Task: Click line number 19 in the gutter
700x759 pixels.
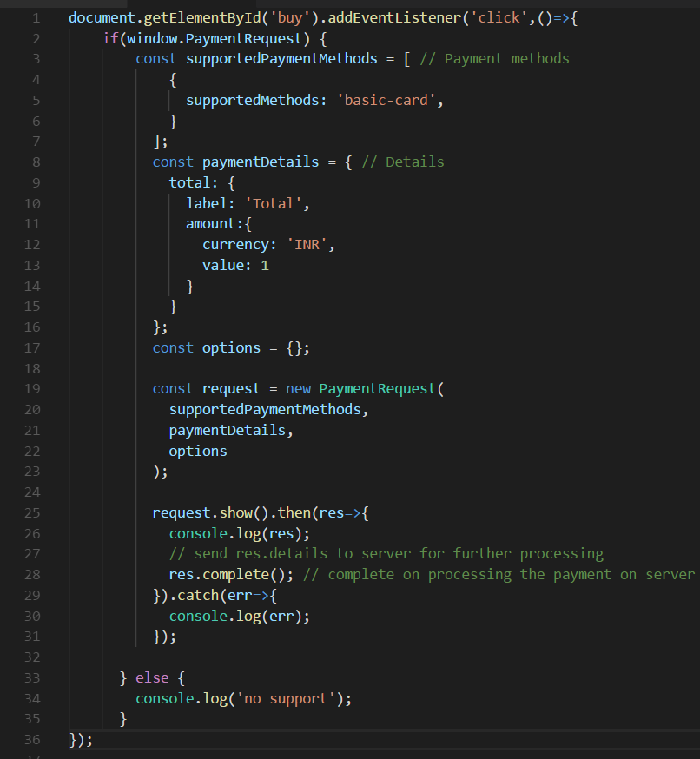Action: (x=32, y=388)
